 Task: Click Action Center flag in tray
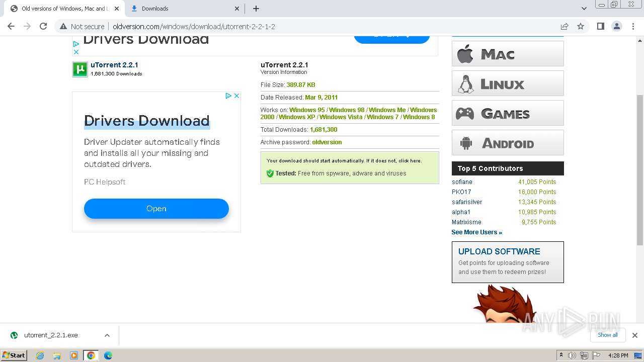coord(595,355)
